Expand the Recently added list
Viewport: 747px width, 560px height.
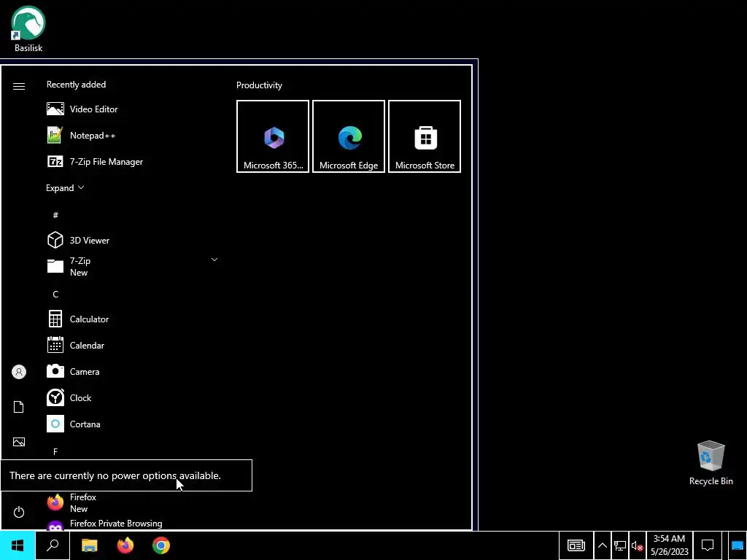[65, 187]
